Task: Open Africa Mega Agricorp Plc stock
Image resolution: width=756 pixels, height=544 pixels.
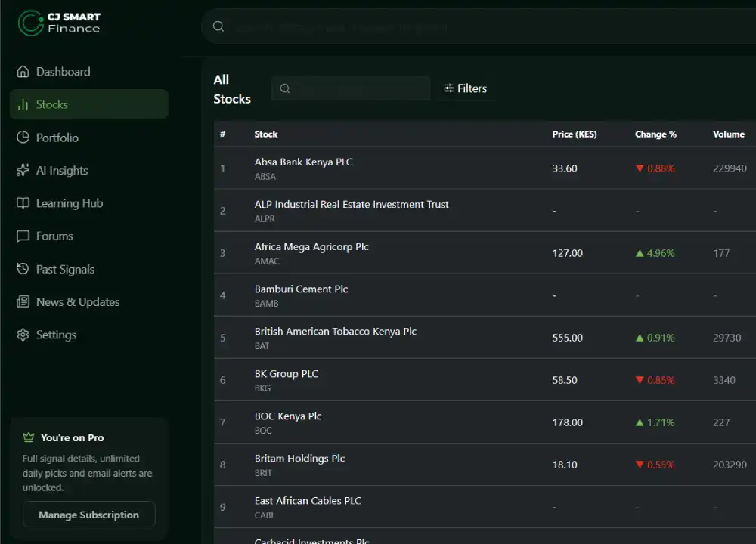Action: (311, 247)
